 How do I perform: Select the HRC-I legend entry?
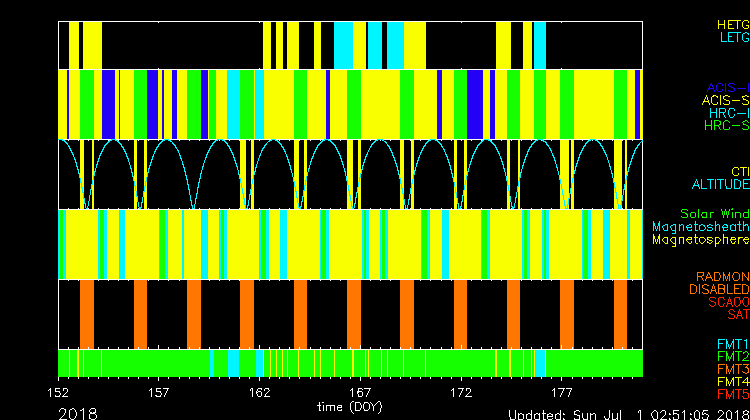[x=728, y=113]
